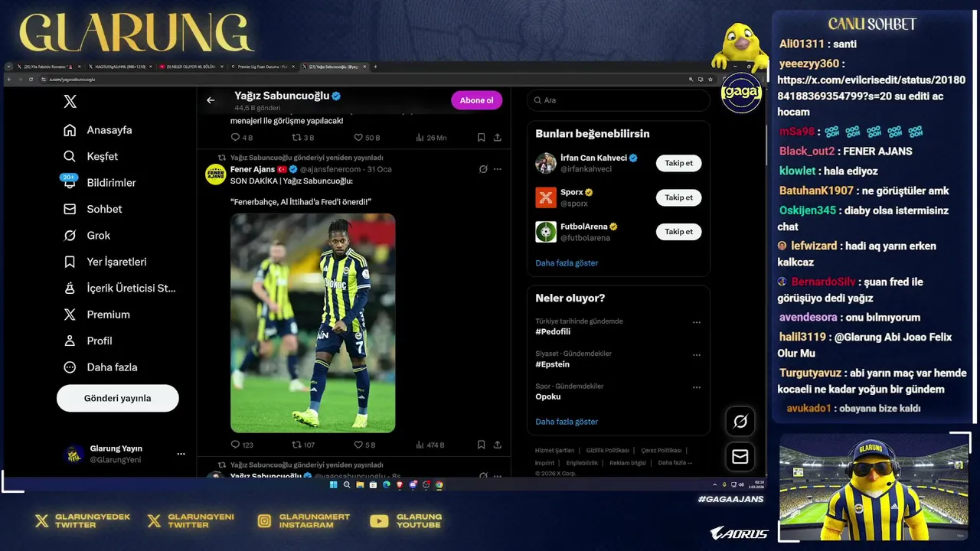Open more options for #Epstein trend
The width and height of the screenshot is (980, 551).
[x=697, y=355]
